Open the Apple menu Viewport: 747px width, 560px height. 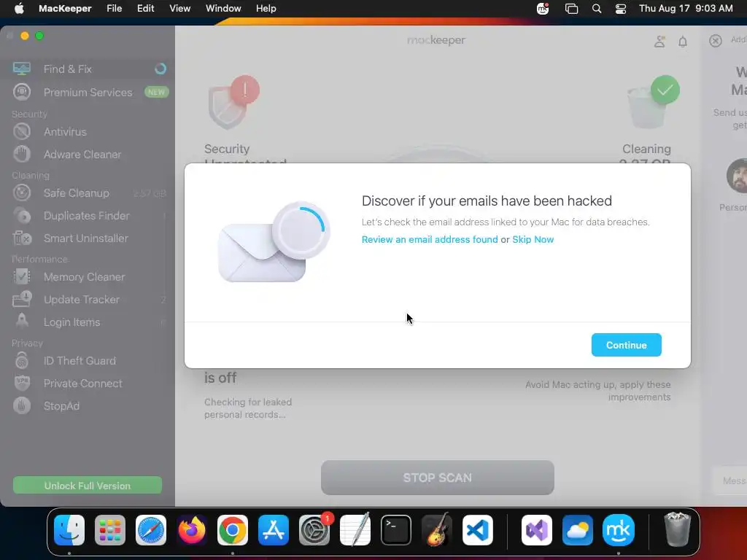click(19, 8)
